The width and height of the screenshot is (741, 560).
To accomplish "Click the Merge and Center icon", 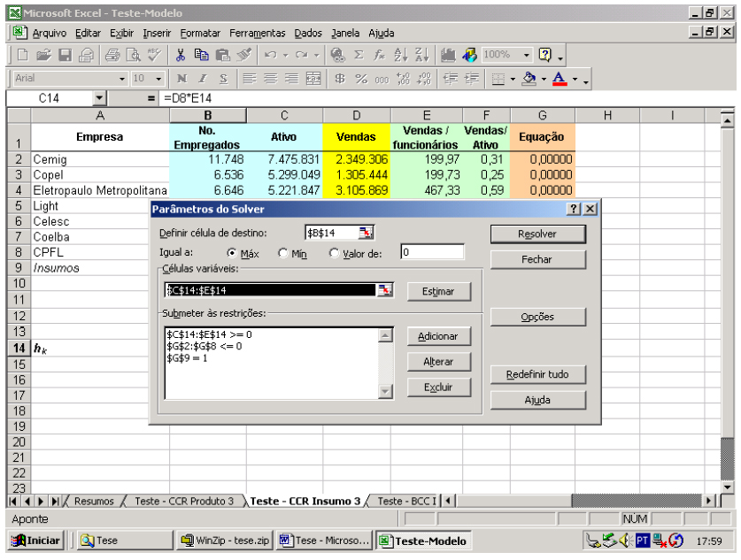I will coord(311,79).
